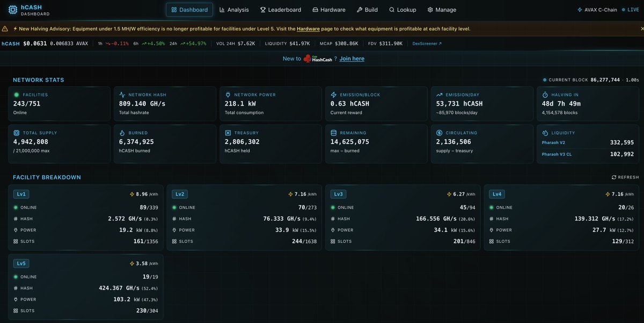Select the Lv5 facility badge
The height and width of the screenshot is (323, 644).
[x=21, y=263]
